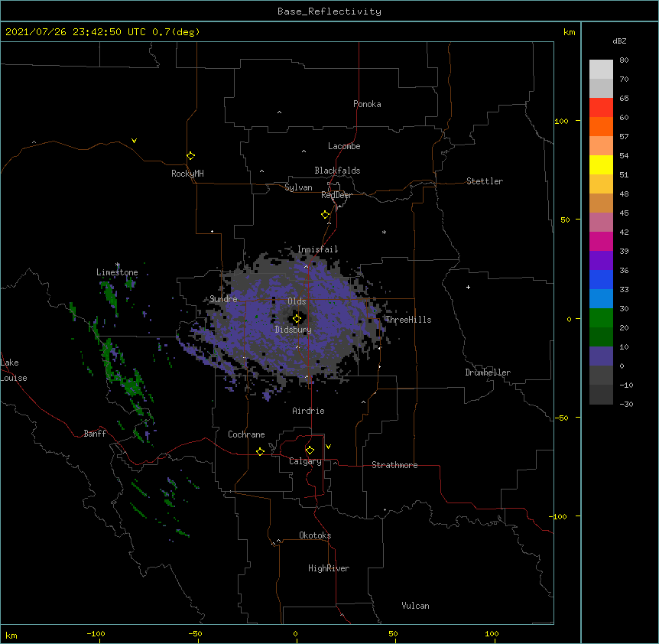This screenshot has width=659, height=644.
Task: Click the yellow diamond marker below Cochrane
Action: 260,451
